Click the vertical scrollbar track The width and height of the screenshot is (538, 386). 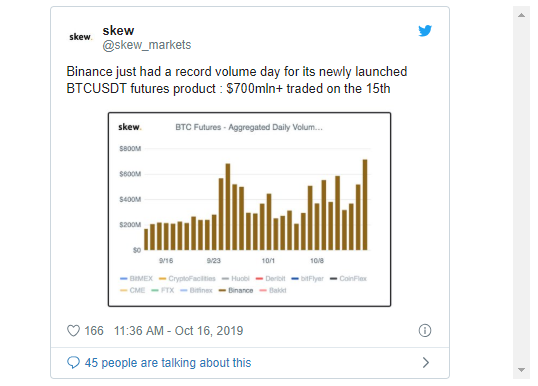point(521,192)
